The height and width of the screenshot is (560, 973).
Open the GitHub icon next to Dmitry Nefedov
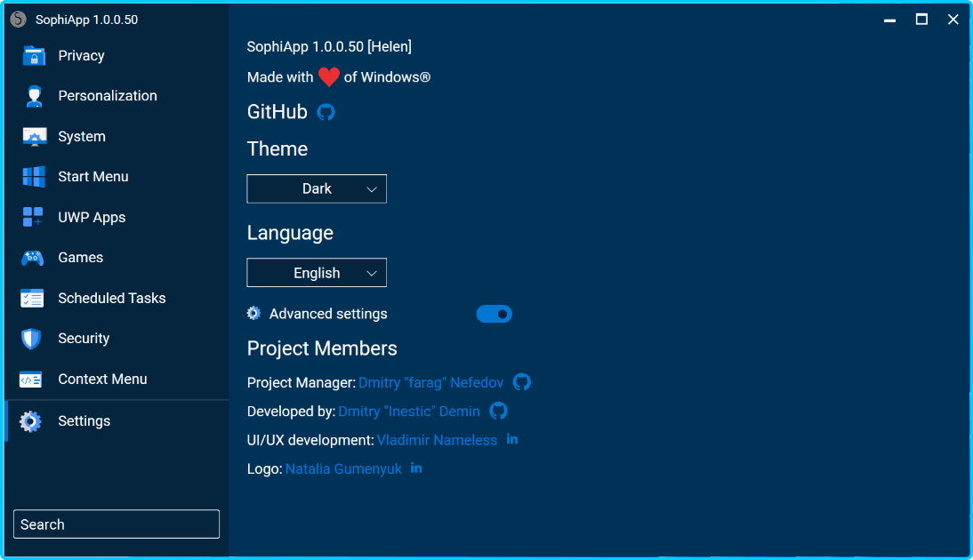coord(522,382)
